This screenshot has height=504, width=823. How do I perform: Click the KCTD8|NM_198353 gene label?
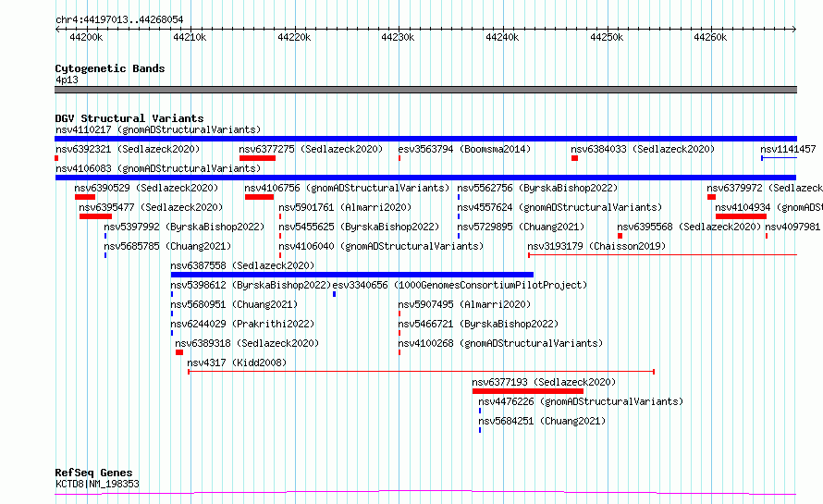(x=97, y=484)
